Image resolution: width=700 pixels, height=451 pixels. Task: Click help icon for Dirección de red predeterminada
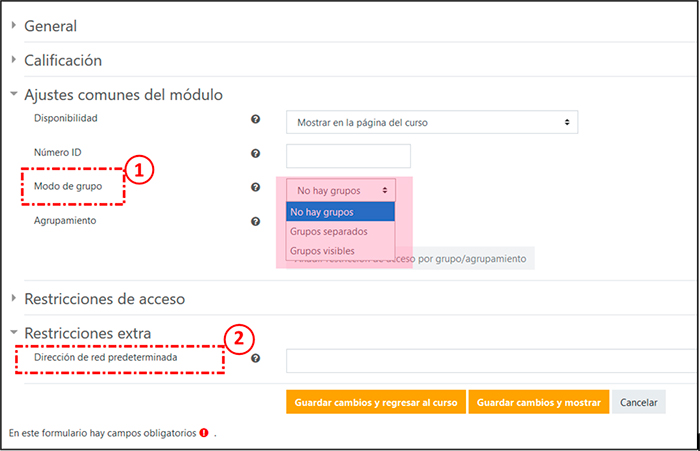point(256,358)
